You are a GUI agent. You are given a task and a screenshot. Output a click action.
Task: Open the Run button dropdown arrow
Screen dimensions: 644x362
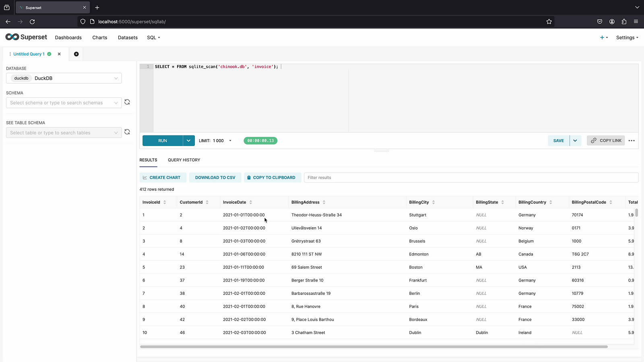(188, 141)
